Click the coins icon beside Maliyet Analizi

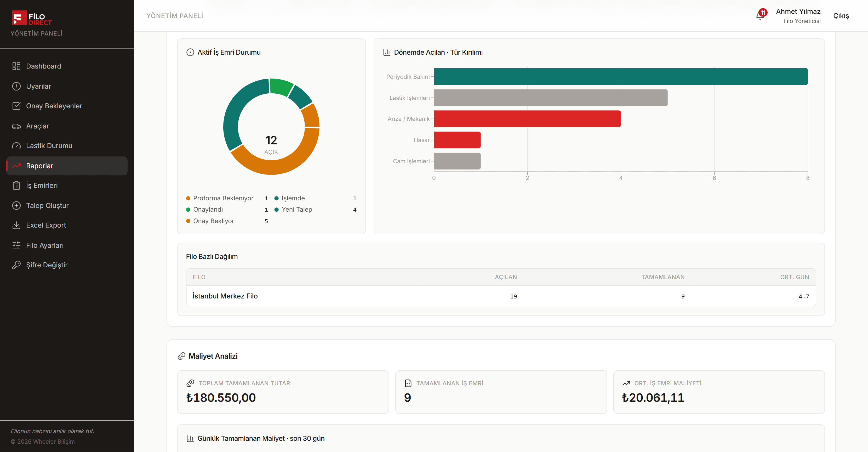(182, 356)
